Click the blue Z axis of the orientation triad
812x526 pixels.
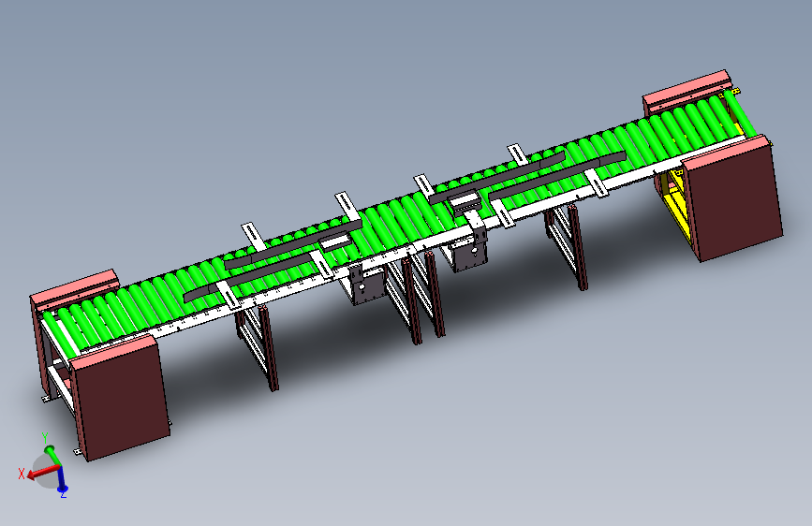pos(62,479)
